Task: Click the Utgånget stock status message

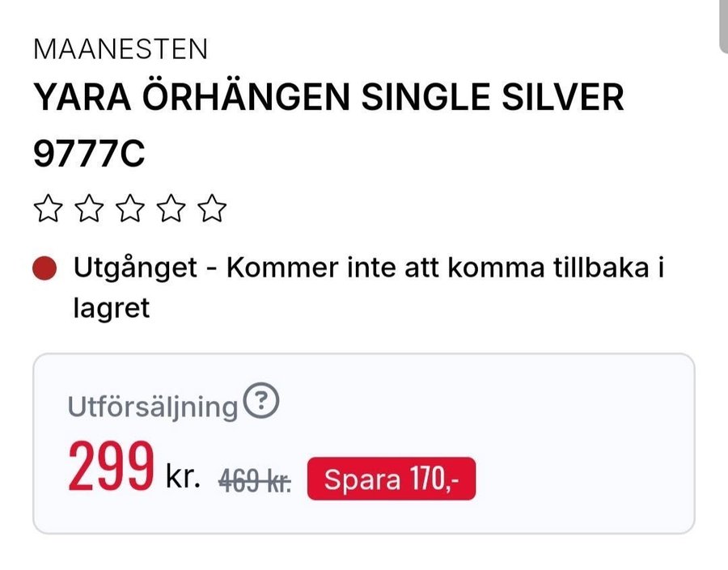Action: 369,287
